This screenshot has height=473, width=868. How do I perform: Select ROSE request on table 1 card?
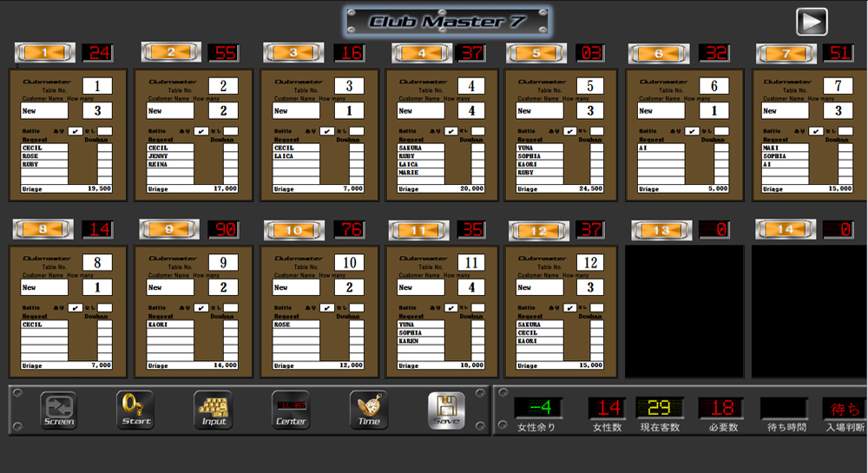pyautogui.click(x=44, y=156)
